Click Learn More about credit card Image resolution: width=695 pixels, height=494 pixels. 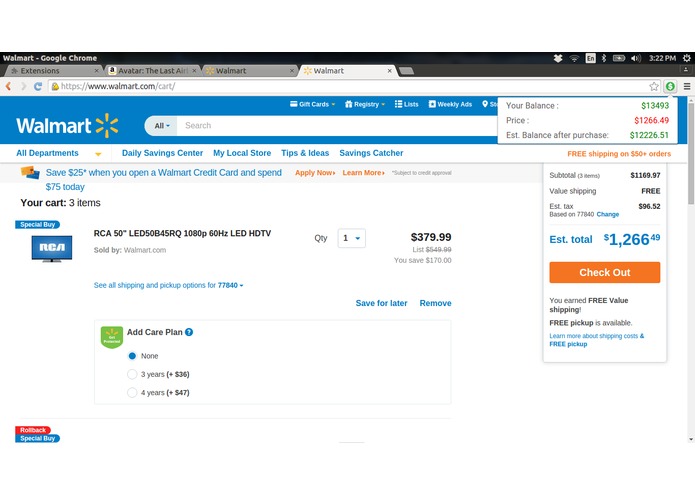363,173
